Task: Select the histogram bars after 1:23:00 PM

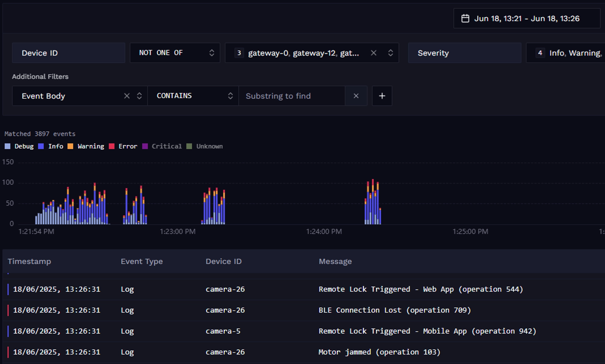Action: click(x=213, y=206)
